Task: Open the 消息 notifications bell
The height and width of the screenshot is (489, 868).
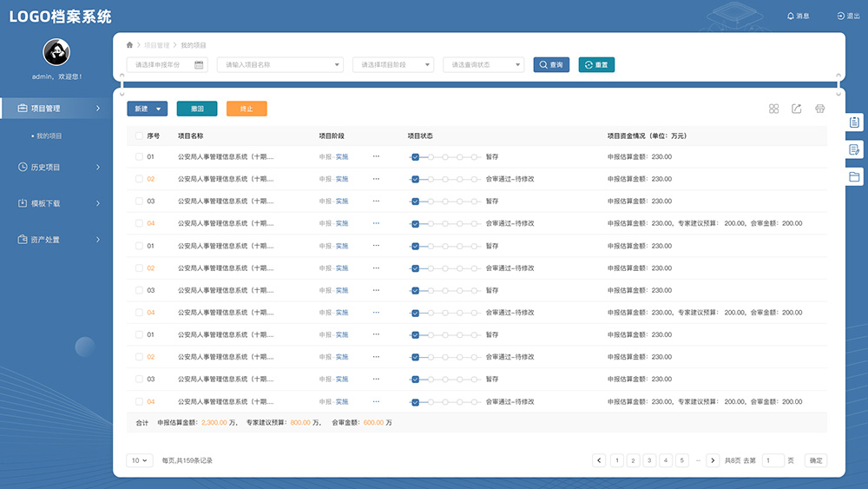Action: pyautogui.click(x=791, y=16)
